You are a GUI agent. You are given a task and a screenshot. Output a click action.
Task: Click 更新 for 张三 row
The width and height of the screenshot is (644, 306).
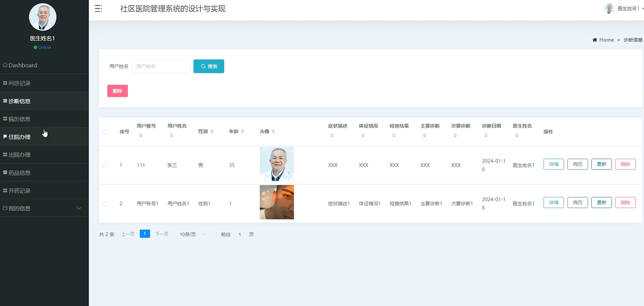pyautogui.click(x=601, y=164)
